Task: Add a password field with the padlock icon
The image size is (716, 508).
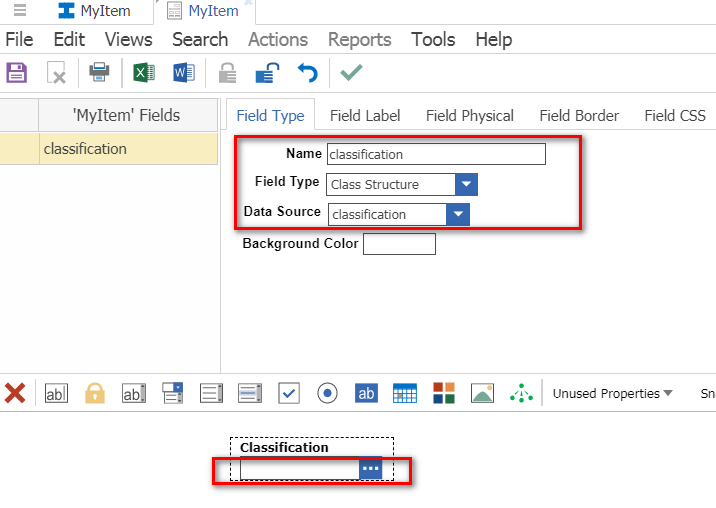Action: (x=95, y=393)
